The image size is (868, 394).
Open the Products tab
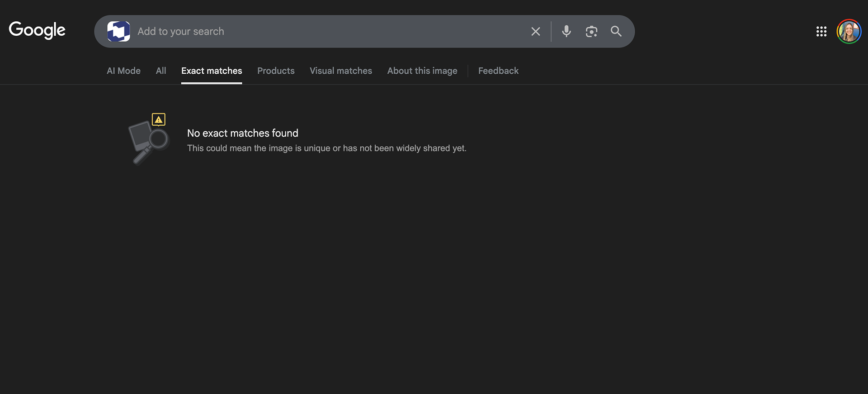(x=276, y=71)
